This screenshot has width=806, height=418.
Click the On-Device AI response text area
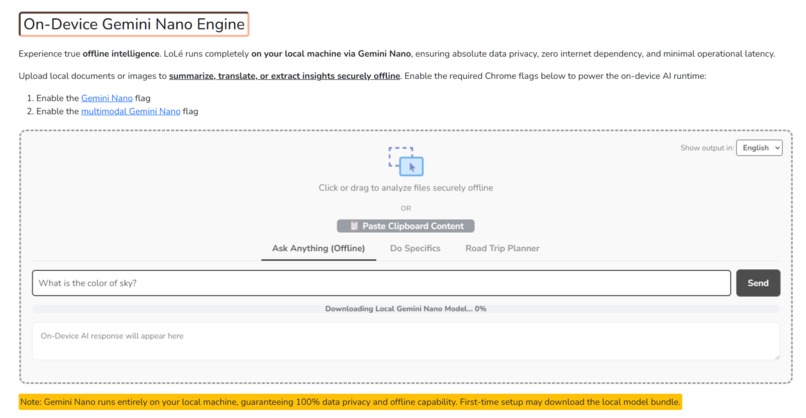[406, 341]
